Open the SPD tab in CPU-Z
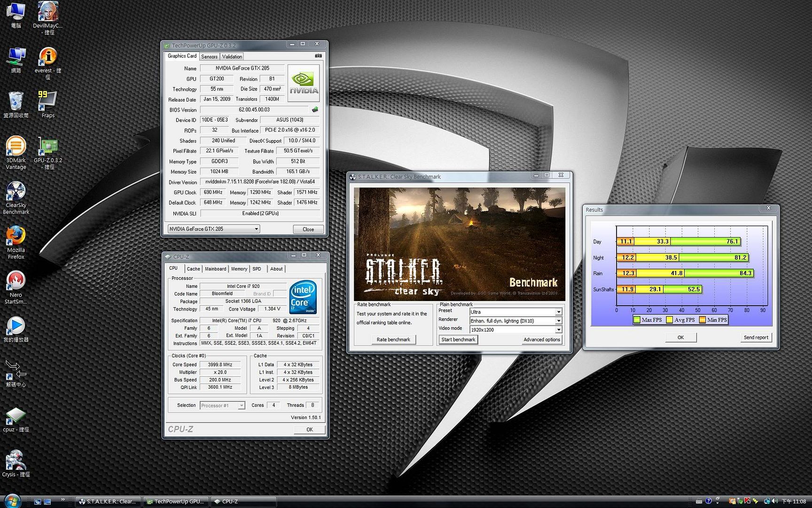Viewport: 812px width, 508px height. (x=257, y=269)
